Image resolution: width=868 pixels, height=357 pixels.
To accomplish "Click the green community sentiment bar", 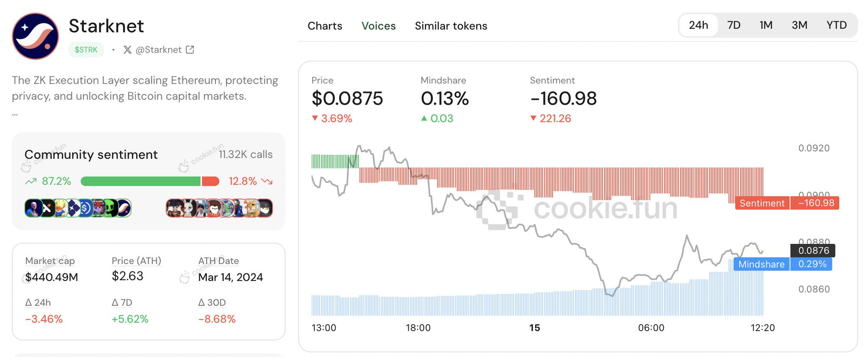I will point(140,181).
